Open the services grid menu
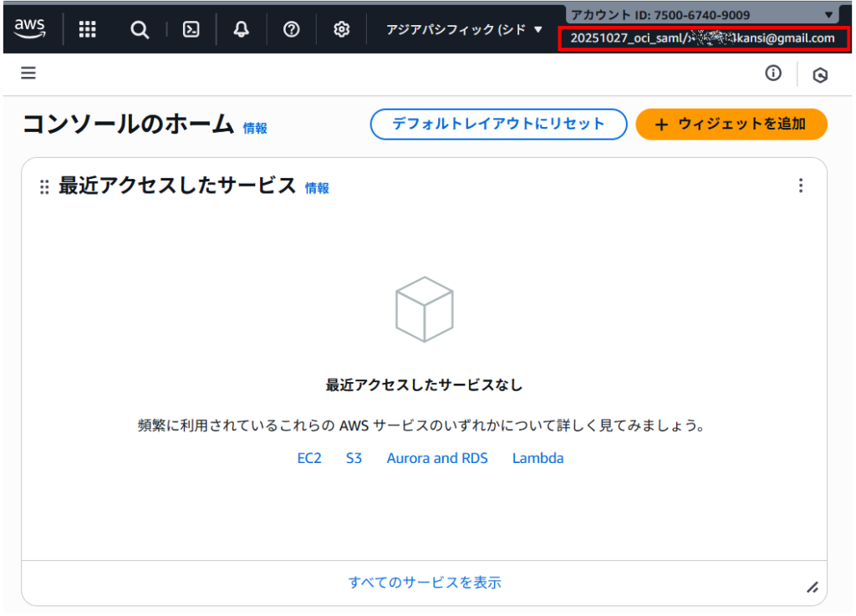The height and width of the screenshot is (616, 856). click(x=88, y=29)
